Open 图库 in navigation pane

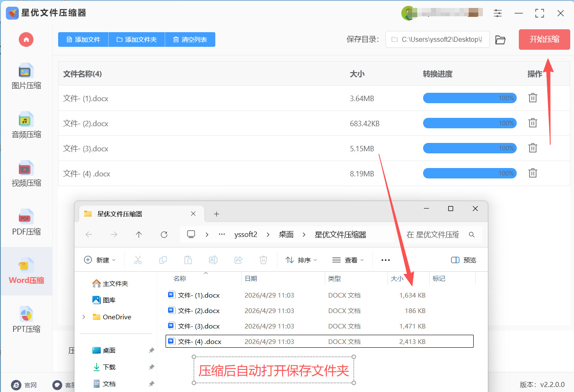pos(104,300)
